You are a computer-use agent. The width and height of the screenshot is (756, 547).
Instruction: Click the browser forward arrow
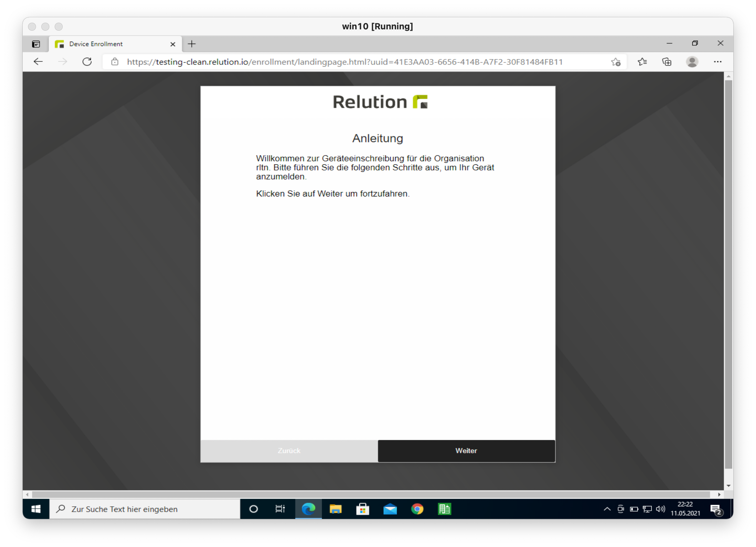click(x=63, y=62)
